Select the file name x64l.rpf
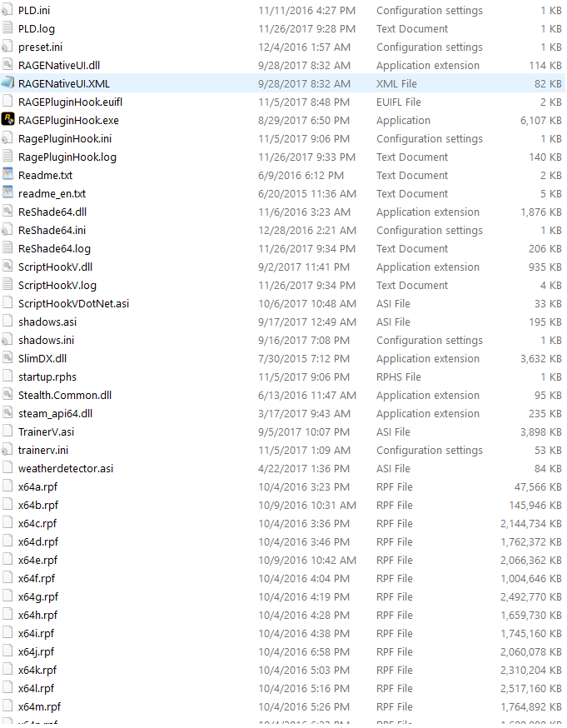 pyautogui.click(x=36, y=689)
